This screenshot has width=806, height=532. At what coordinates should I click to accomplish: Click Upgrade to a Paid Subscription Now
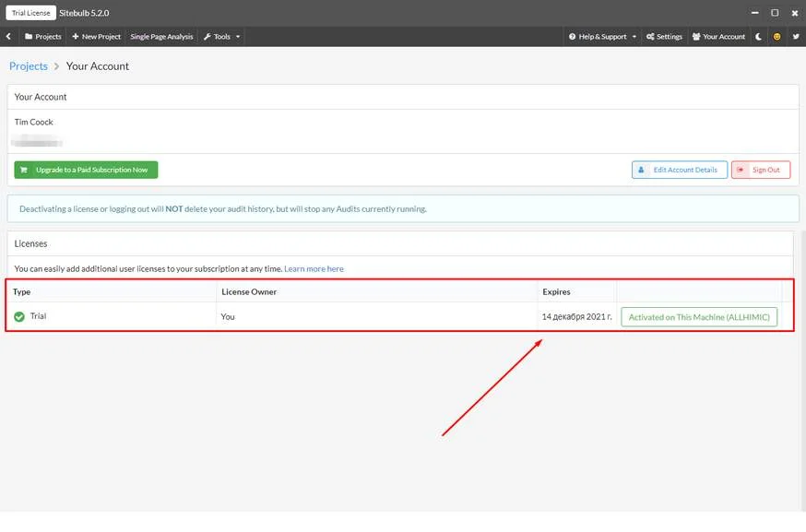tap(86, 170)
